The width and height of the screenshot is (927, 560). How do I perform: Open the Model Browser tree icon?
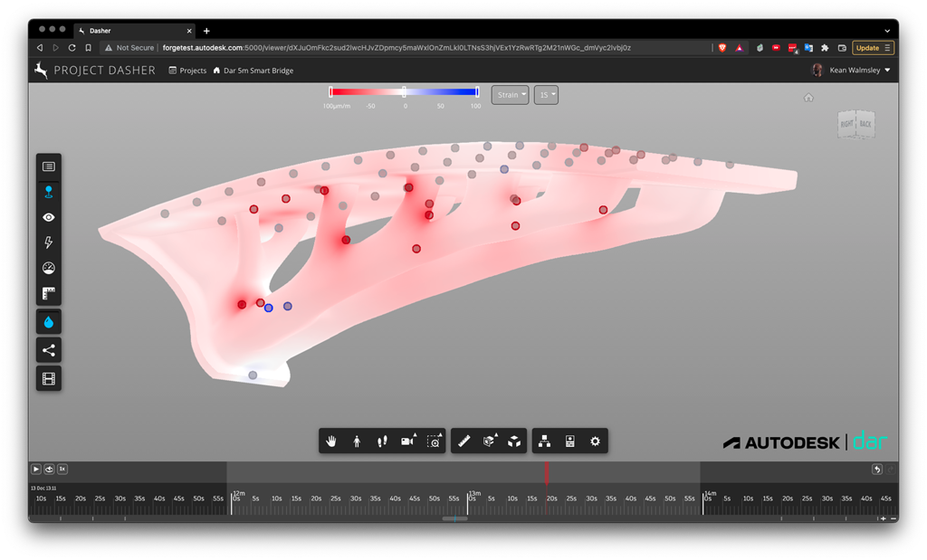click(545, 441)
